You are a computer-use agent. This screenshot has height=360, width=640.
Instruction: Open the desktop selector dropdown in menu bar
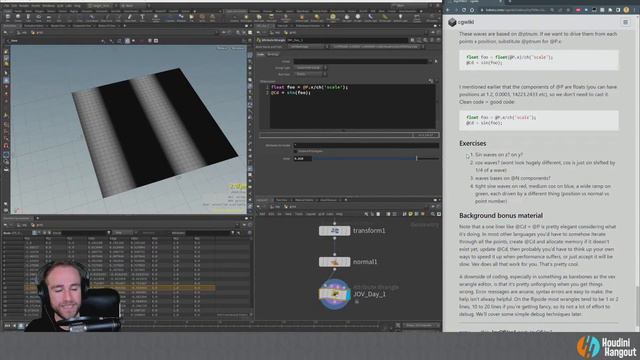click(102, 6)
